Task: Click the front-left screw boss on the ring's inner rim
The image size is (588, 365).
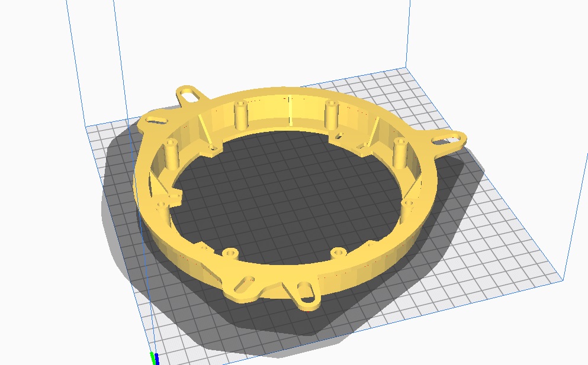Action: click(230, 253)
